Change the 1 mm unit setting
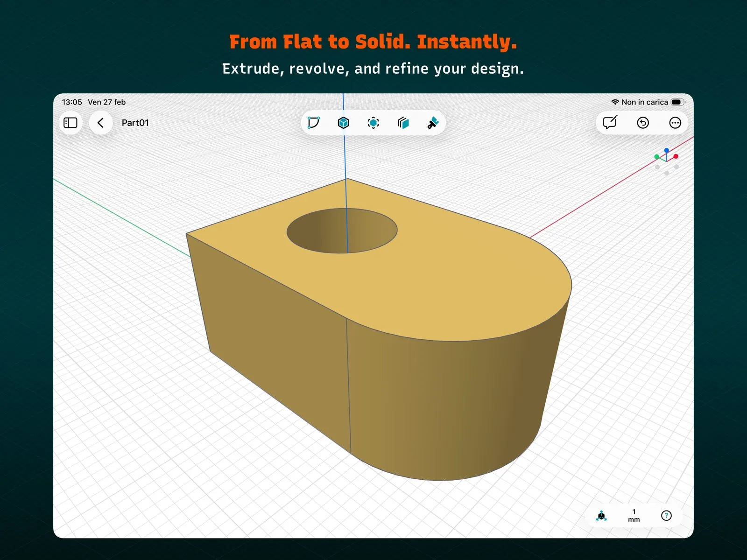 (x=634, y=516)
